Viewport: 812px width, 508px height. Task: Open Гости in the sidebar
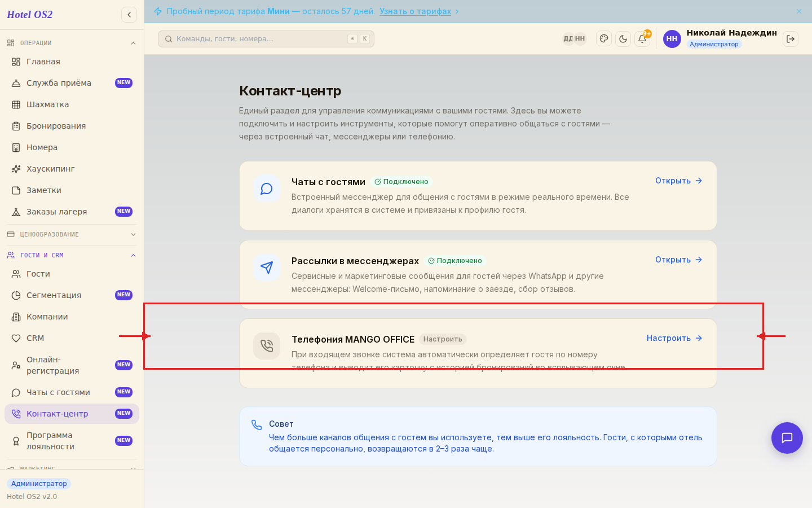click(72, 274)
